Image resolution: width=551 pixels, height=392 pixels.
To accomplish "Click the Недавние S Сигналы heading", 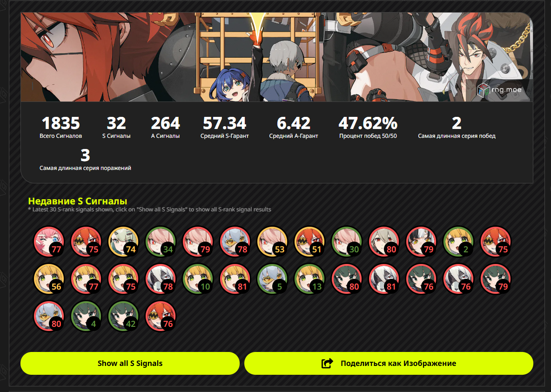I will coord(77,201).
